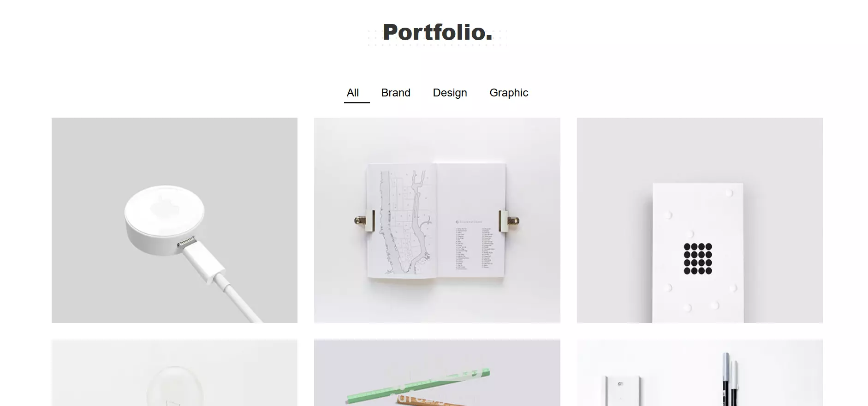Switch to the Brand filter
The width and height of the screenshot is (868, 406).
coord(396,93)
